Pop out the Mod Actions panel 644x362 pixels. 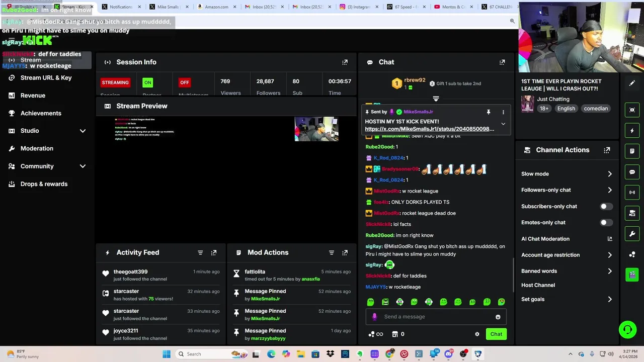(345, 252)
